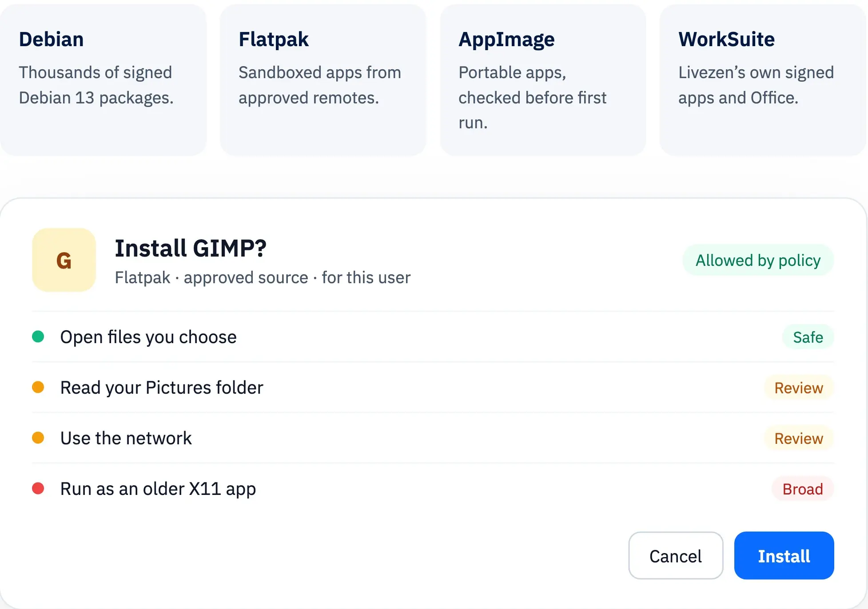Screen dimensions: 868x609
Task: Select 'Run as an older X11 app'
Action: [433, 489]
